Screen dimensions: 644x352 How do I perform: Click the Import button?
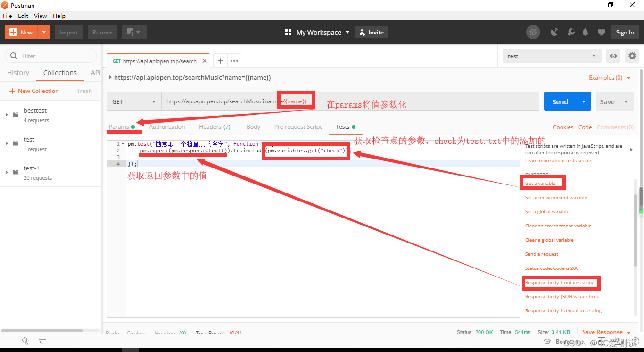[69, 33]
